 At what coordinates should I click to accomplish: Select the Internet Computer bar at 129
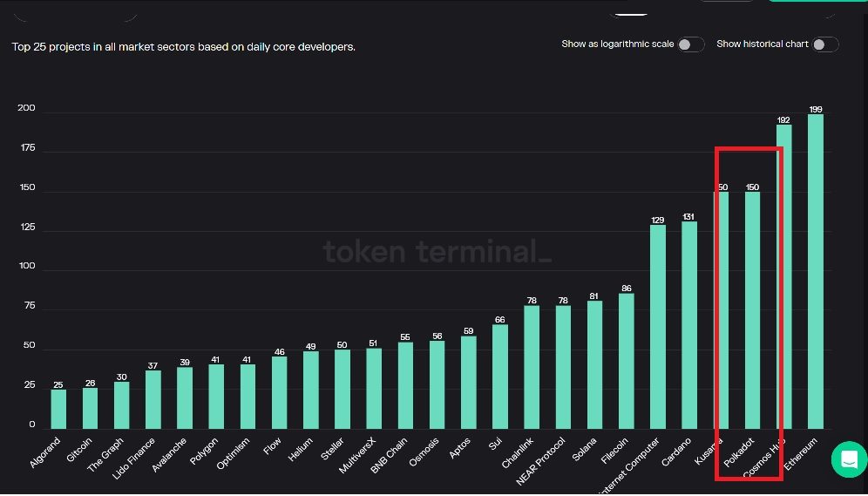[658, 326]
